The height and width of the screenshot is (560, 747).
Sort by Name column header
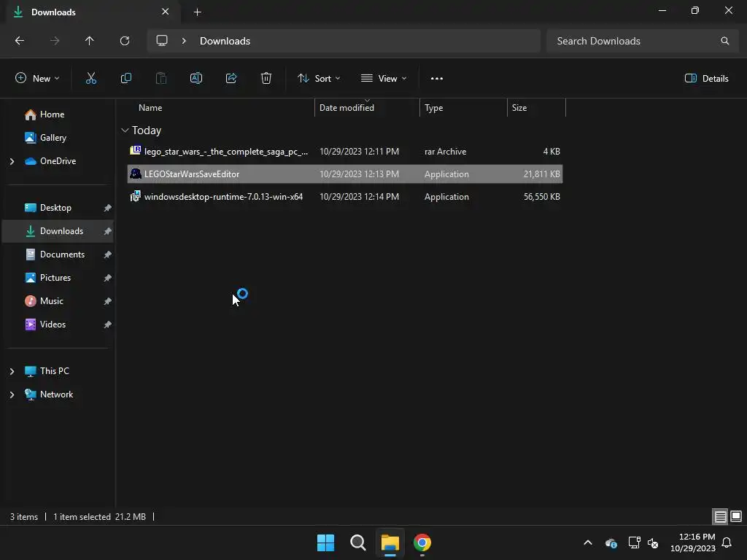point(150,108)
